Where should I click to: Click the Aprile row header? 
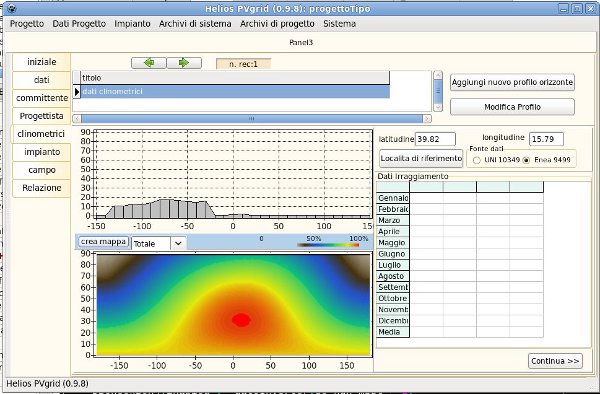(393, 231)
